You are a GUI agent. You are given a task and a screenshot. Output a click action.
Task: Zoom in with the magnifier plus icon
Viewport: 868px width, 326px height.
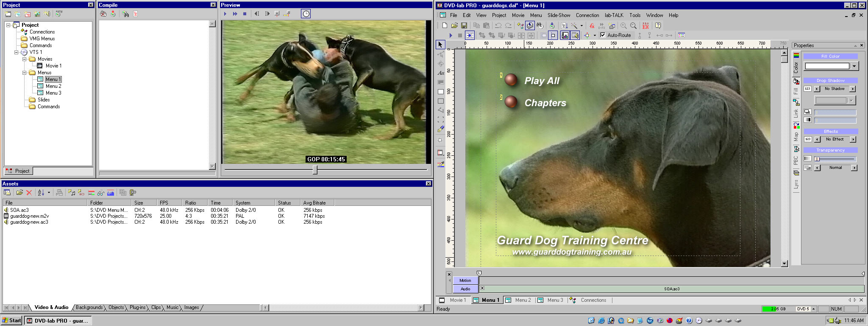[623, 25]
